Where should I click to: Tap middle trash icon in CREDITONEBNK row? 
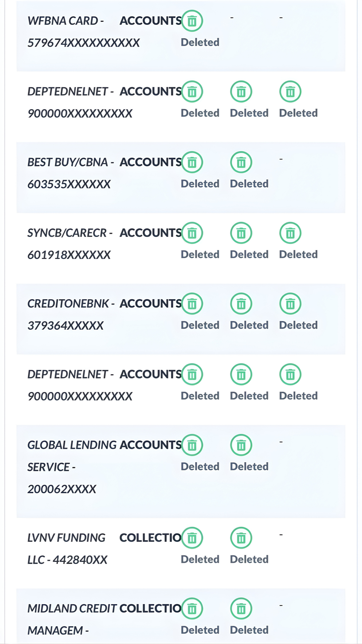(x=241, y=304)
